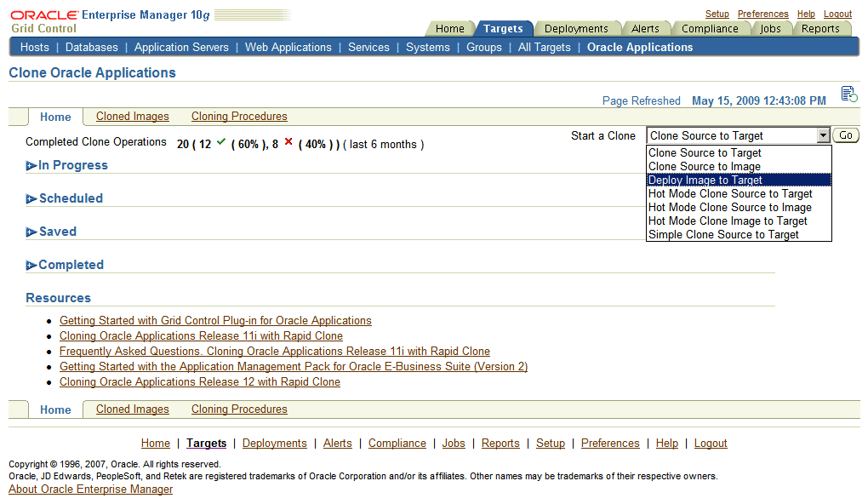Open Getting Started with Grid Control Plug-in link
The image size is (868, 504).
[215, 321]
